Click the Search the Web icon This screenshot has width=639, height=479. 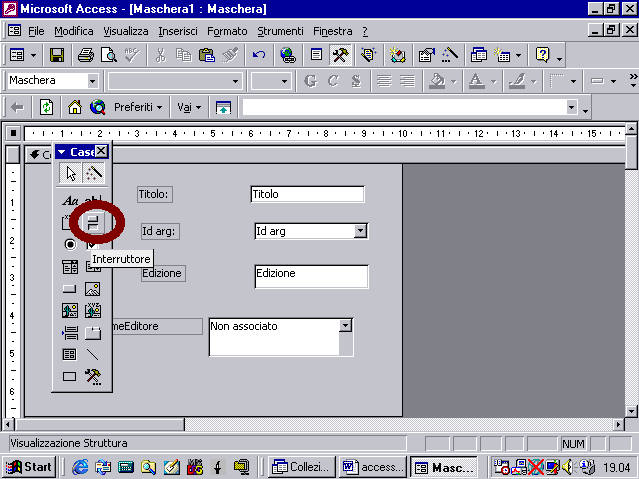tap(98, 108)
